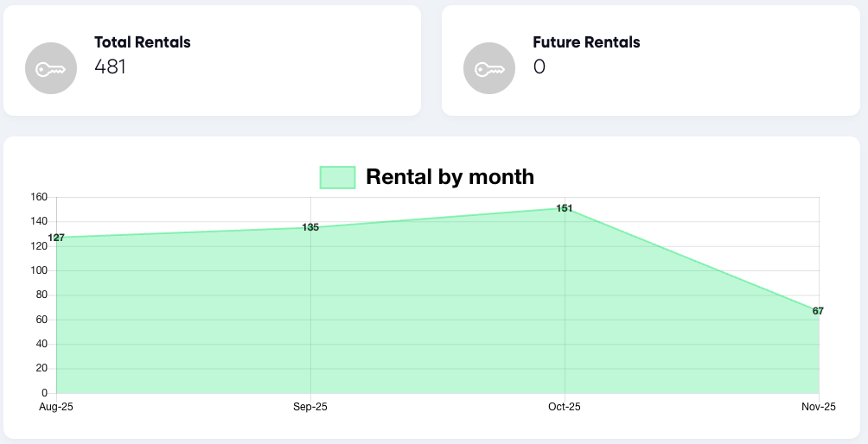Click the Total Rentals heading
Image resolution: width=868 pixels, height=444 pixels.
(142, 41)
